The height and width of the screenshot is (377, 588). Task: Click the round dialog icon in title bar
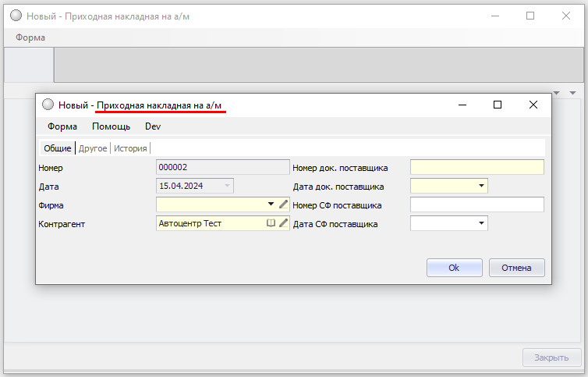(x=48, y=105)
